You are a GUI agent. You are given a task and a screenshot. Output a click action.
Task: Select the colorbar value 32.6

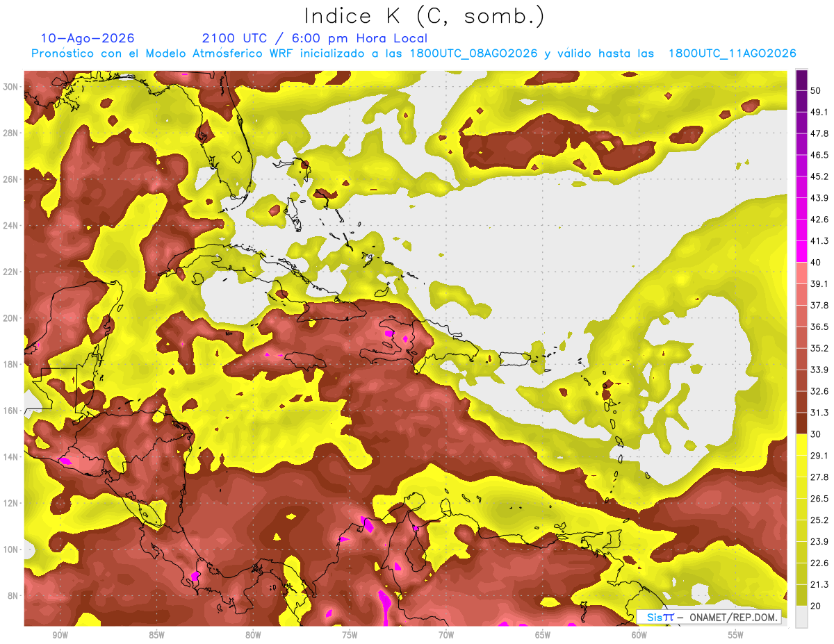tap(819, 391)
